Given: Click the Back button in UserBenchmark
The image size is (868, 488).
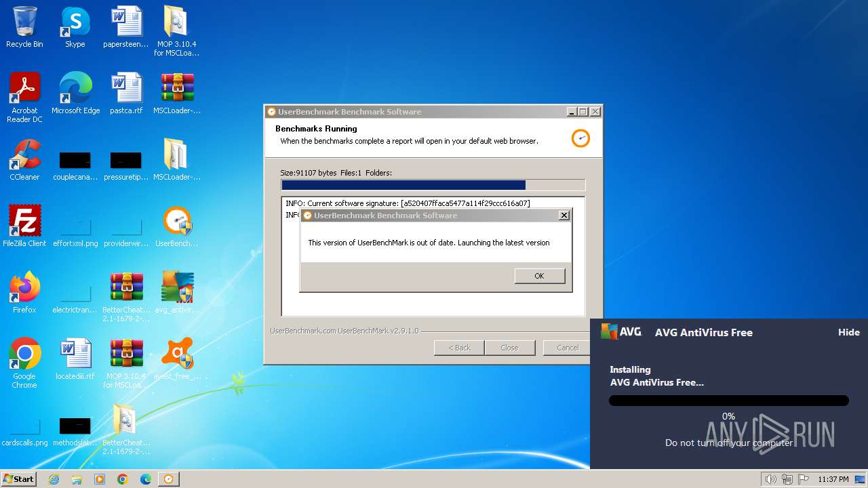Looking at the screenshot, I should tap(459, 348).
